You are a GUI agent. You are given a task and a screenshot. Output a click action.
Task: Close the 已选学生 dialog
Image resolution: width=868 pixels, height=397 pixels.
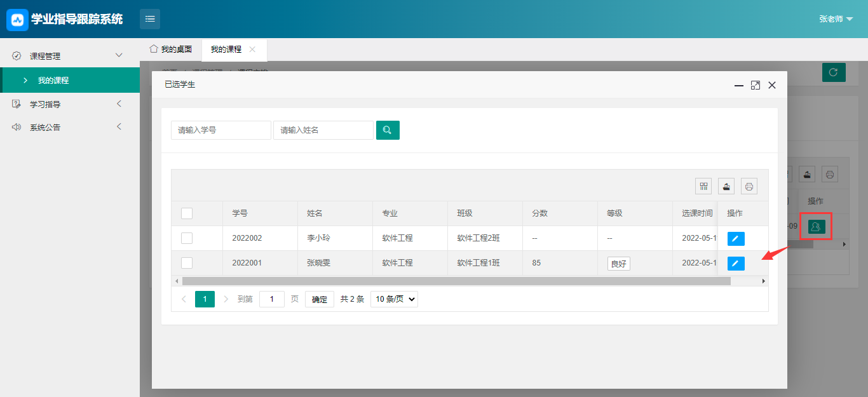tap(772, 85)
